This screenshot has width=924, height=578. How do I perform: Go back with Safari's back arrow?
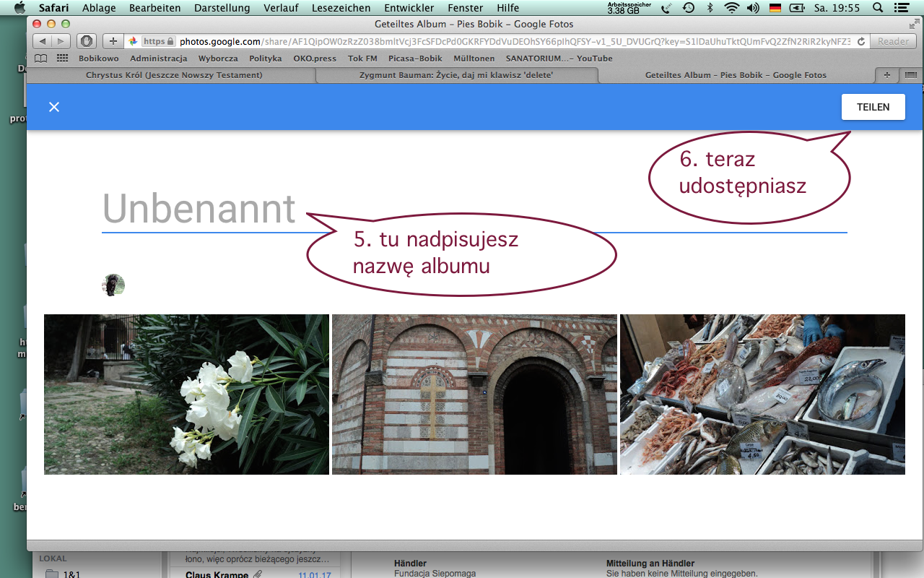[43, 41]
